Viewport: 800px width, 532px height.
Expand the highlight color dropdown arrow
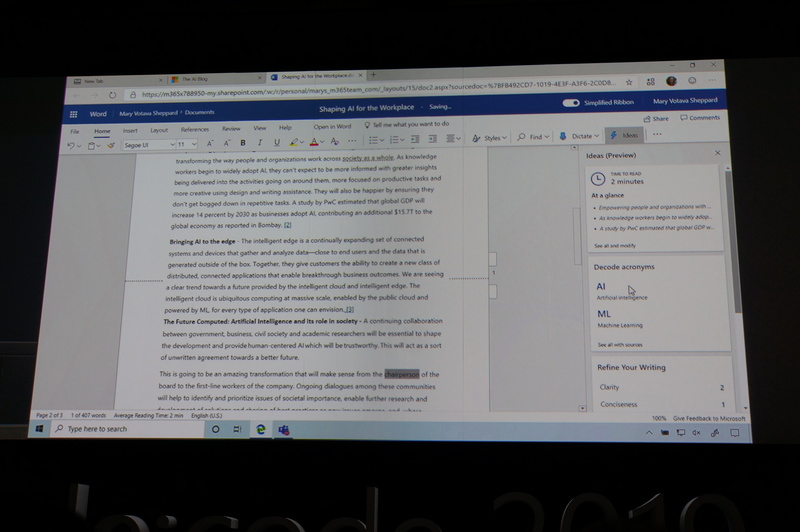tap(302, 142)
